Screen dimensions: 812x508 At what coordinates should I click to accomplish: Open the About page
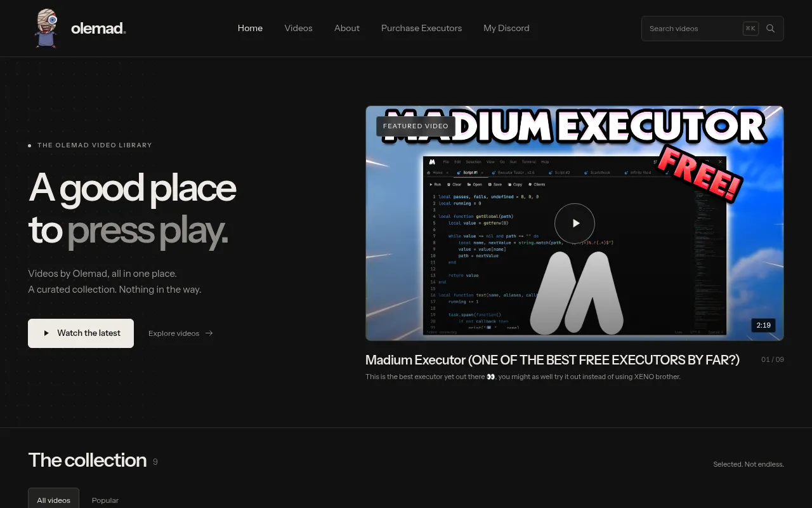347,28
